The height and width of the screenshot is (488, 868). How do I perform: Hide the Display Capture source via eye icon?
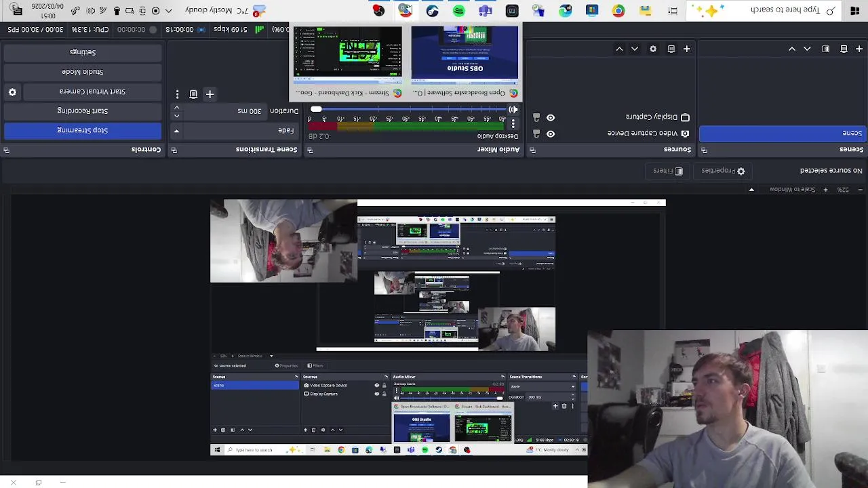point(551,117)
